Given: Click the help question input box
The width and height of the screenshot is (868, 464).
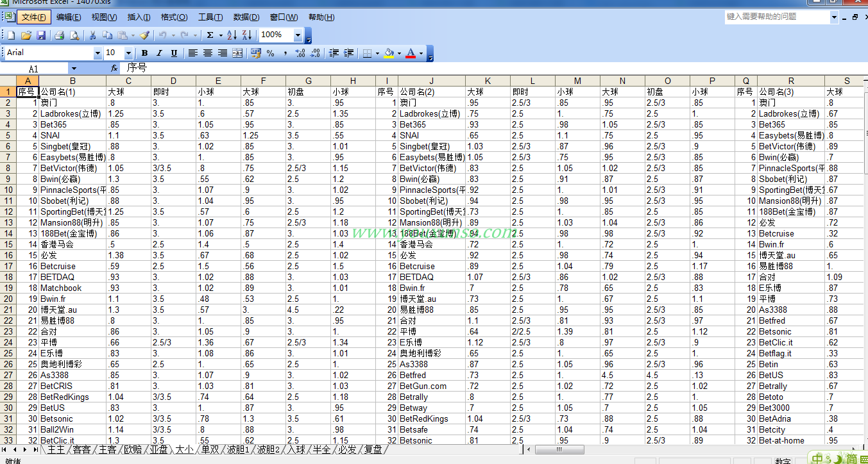Looking at the screenshot, I should click(x=777, y=17).
